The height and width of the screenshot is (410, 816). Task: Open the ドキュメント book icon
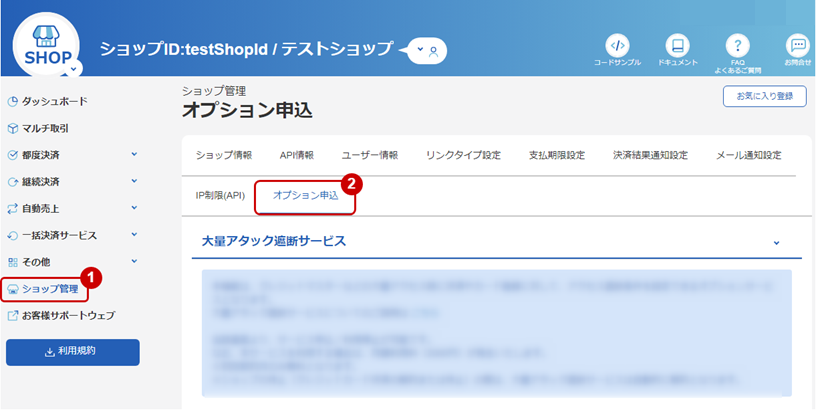[x=677, y=46]
